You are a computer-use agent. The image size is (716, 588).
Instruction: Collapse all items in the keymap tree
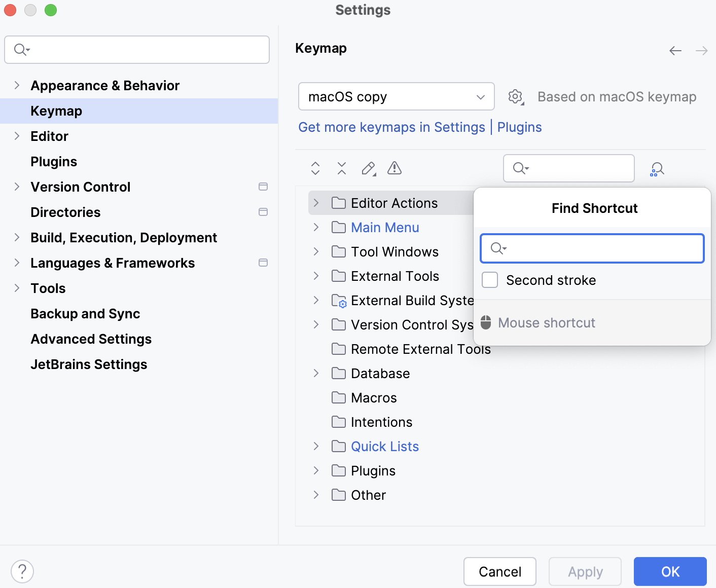[x=341, y=168]
